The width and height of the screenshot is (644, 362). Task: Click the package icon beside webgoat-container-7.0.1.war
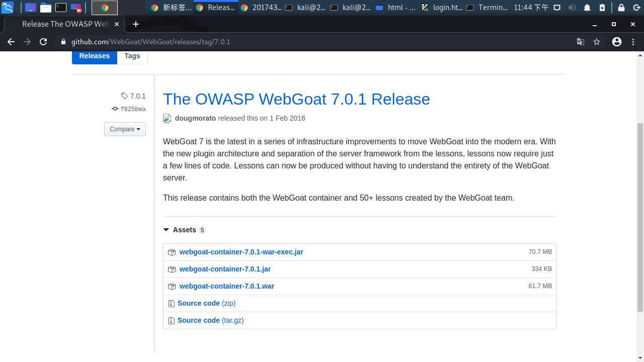(172, 287)
